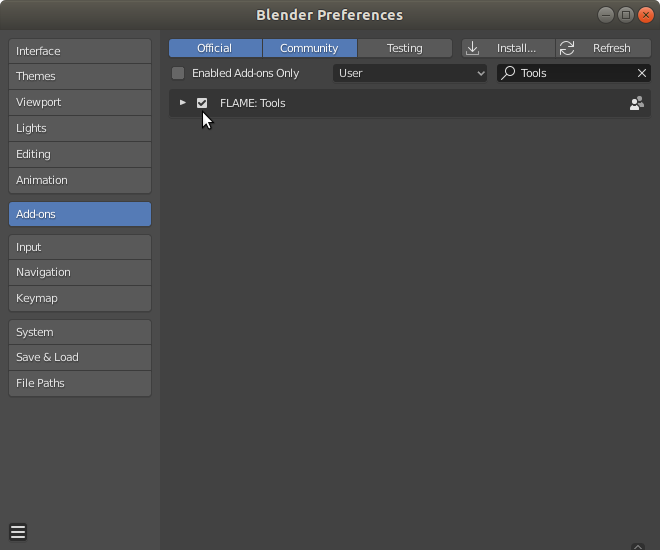
Task: Open the User category dropdown
Action: 410,73
